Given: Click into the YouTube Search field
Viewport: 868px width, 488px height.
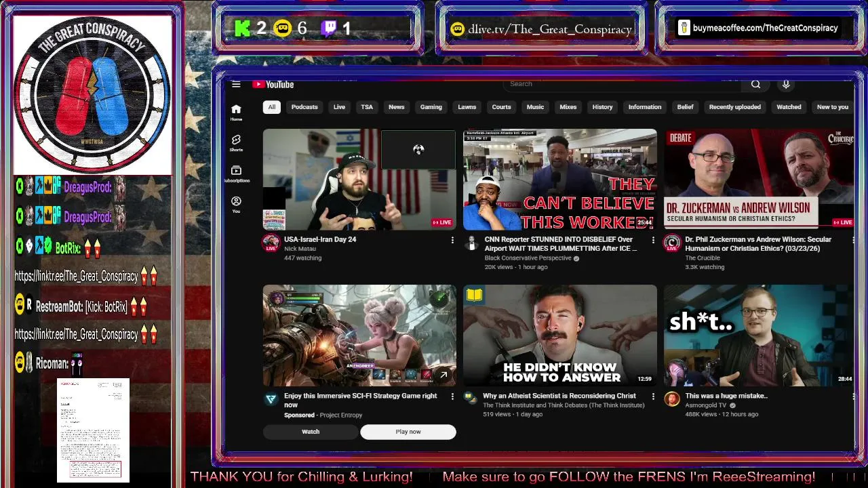Looking at the screenshot, I should tap(623, 84).
